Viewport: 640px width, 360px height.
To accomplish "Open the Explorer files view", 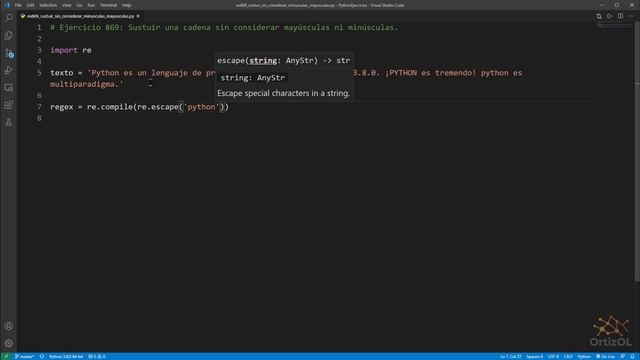I will pyautogui.click(x=9, y=36).
